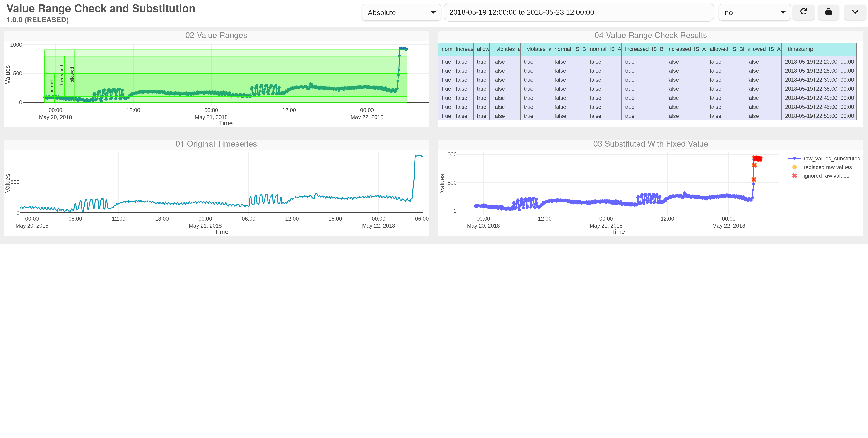868x438 pixels.
Task: Select the 2018-05-19T22:20:00 timestamp cell
Action: 819,62
